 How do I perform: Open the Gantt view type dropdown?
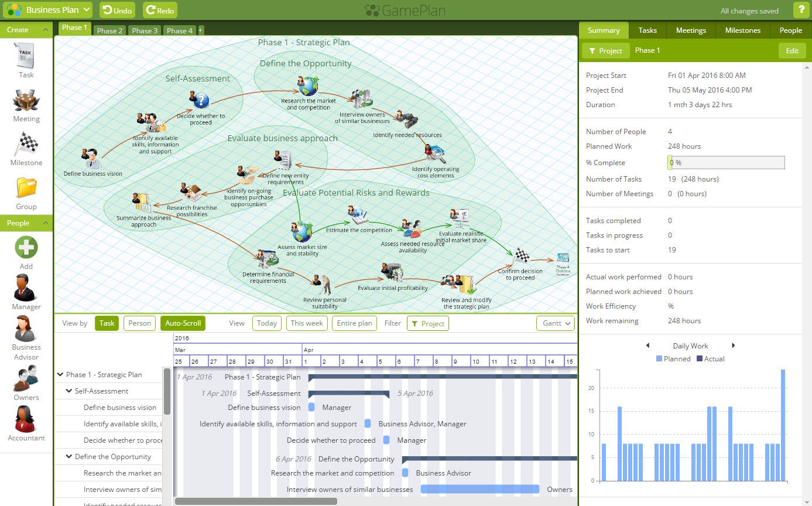(555, 323)
